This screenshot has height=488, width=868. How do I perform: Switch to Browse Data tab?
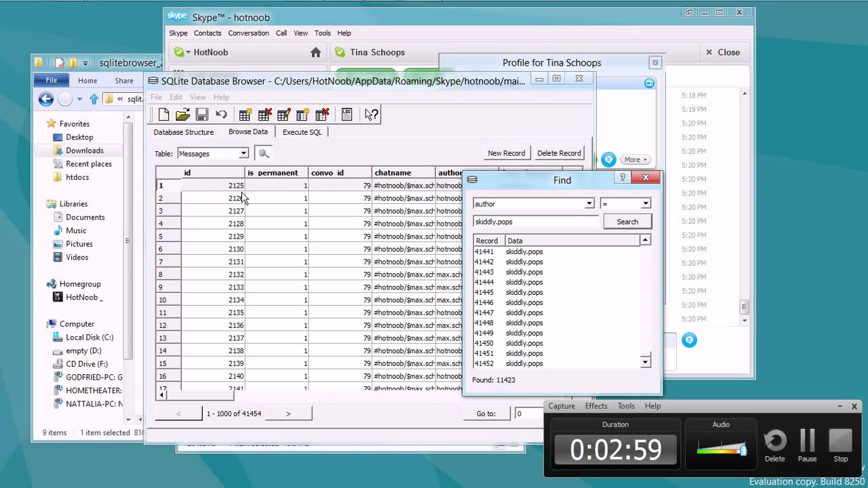tap(248, 131)
